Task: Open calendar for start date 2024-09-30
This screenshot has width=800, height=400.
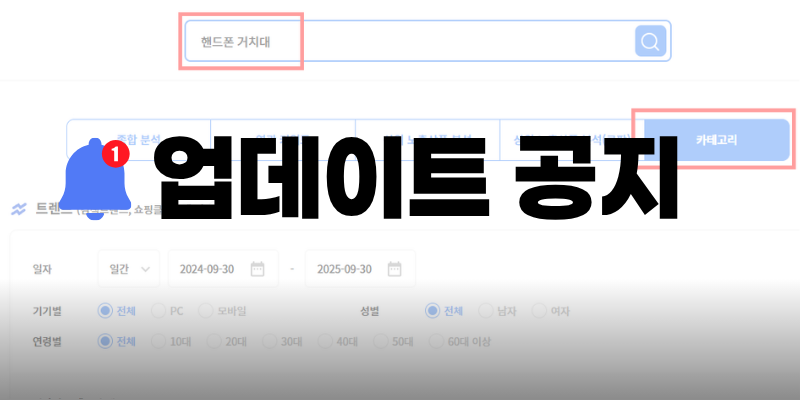Action: pos(258,269)
